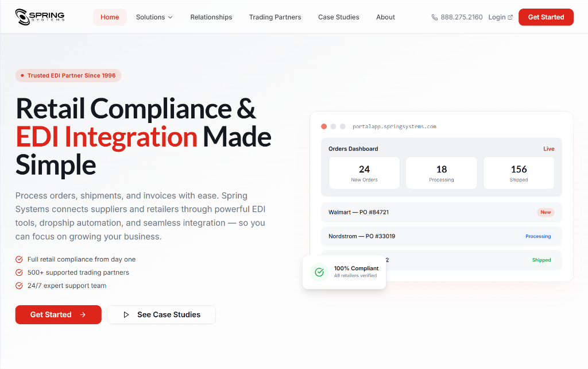Click the '500+ supported trading partners' text
The image size is (588, 369).
[78, 272]
